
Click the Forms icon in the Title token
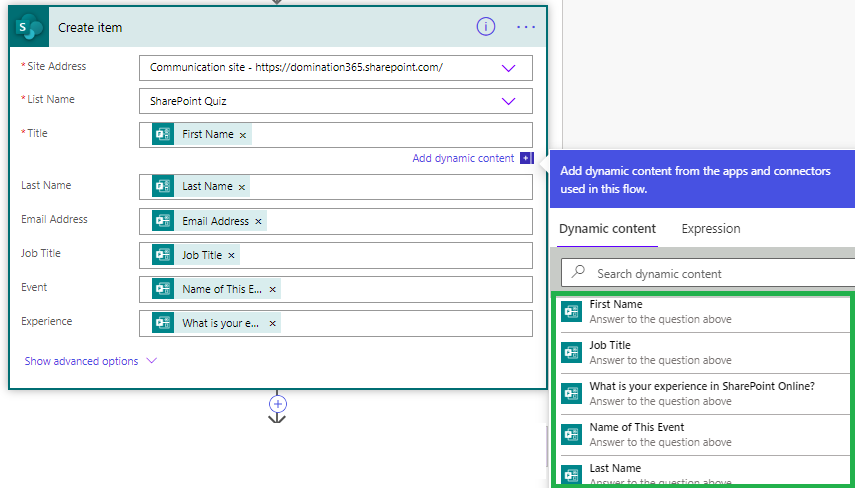point(163,134)
